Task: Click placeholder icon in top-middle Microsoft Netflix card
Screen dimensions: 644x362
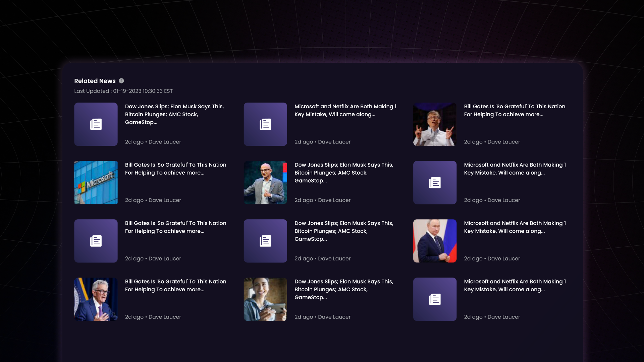Action: point(265,124)
